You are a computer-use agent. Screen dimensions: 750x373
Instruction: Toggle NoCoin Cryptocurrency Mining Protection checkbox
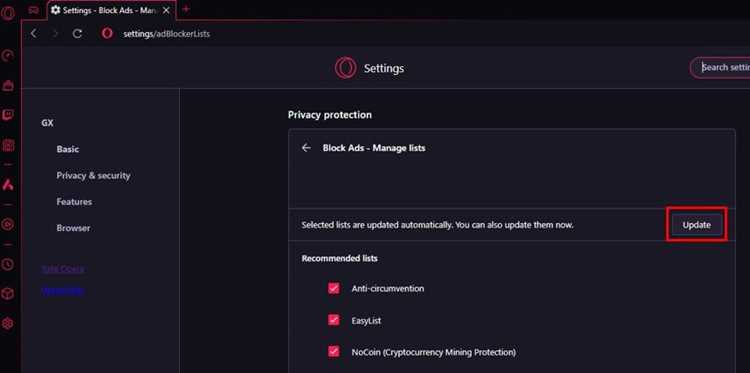pyautogui.click(x=333, y=351)
